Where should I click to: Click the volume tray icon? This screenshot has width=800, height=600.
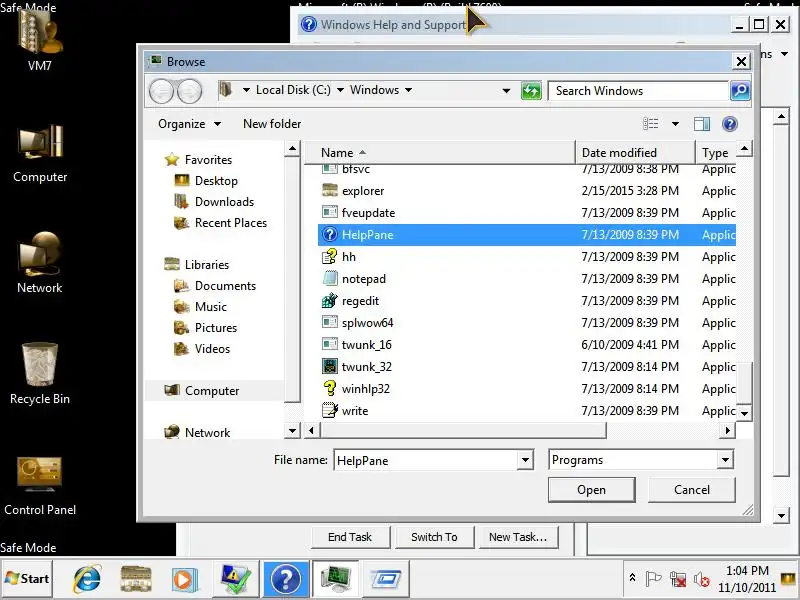point(702,579)
